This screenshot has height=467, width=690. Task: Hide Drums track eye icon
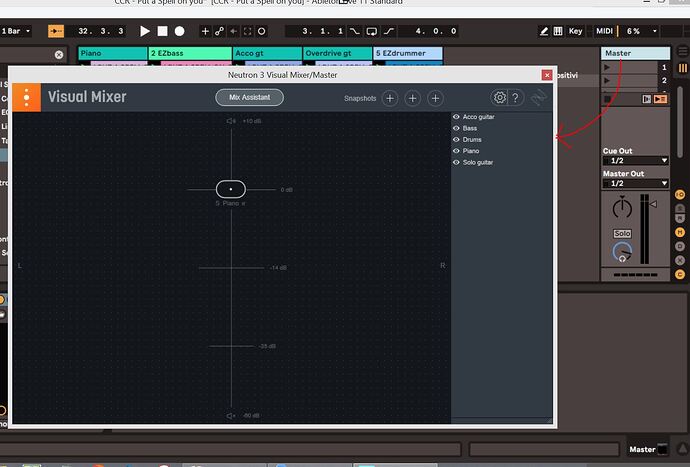click(456, 140)
